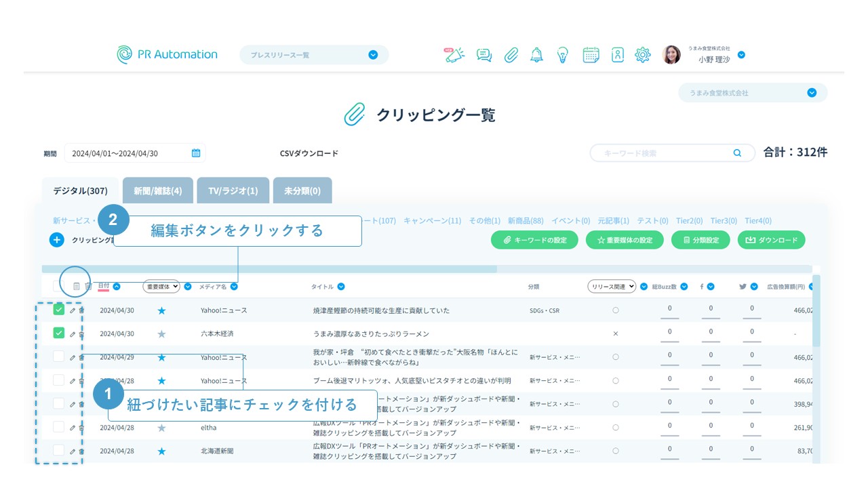Click the bell notifications icon

pyautogui.click(x=536, y=55)
